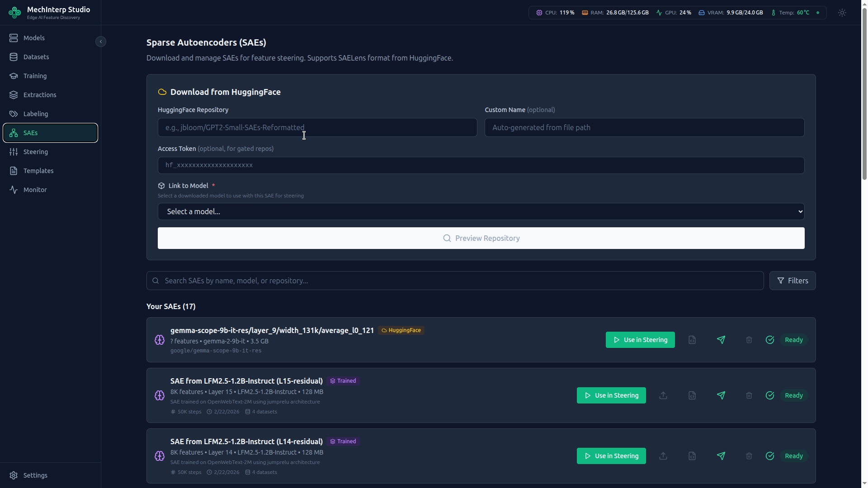
Task: Click the GPU usage indicator icon
Action: tap(659, 13)
